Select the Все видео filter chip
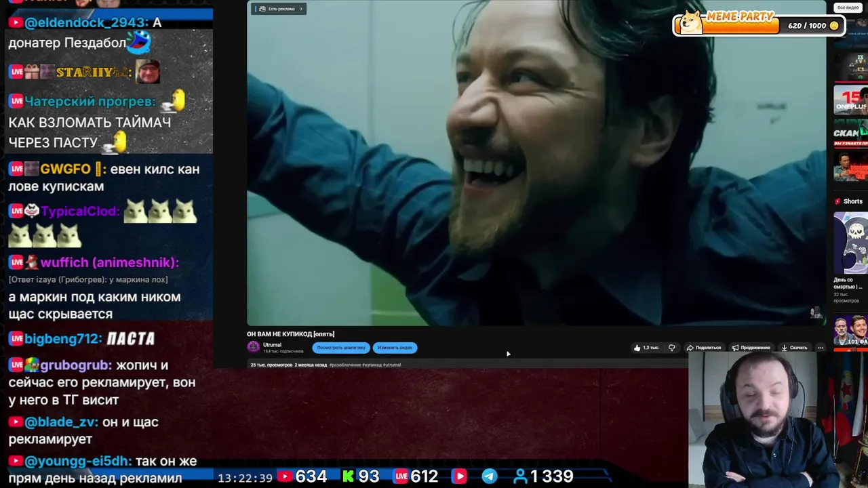Screen dimensions: 868x488 pyautogui.click(x=848, y=7)
